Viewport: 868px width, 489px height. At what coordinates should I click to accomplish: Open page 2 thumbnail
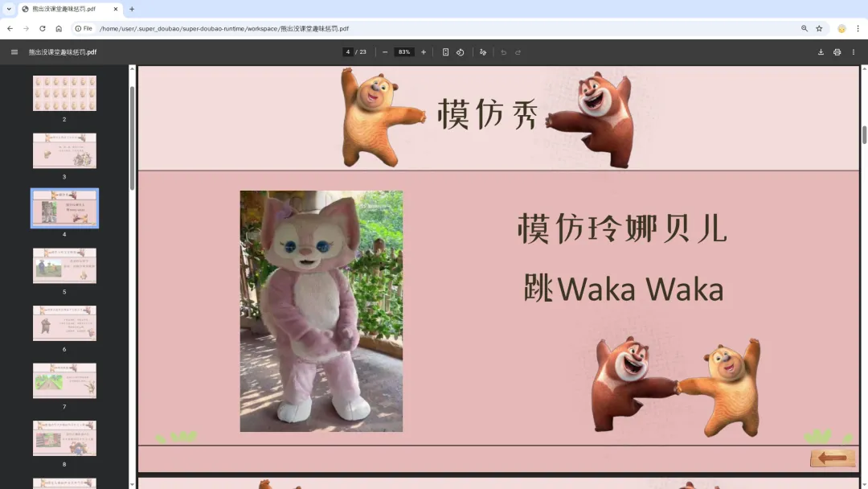(64, 93)
